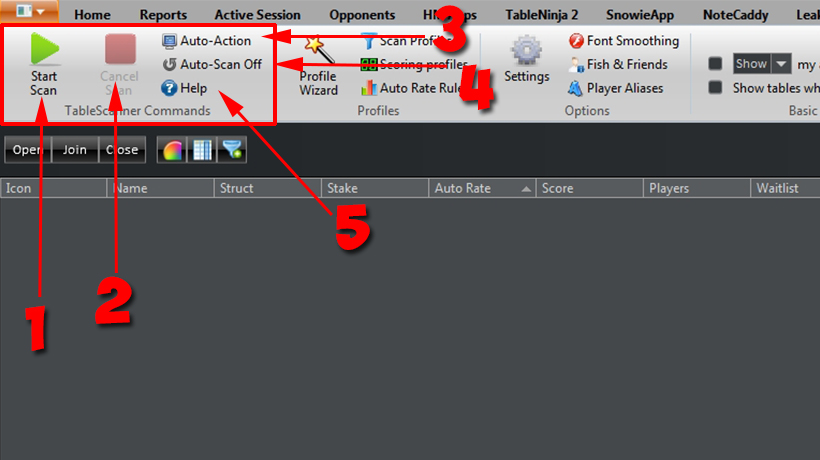
Task: Switch to the Reports tab
Action: click(163, 15)
